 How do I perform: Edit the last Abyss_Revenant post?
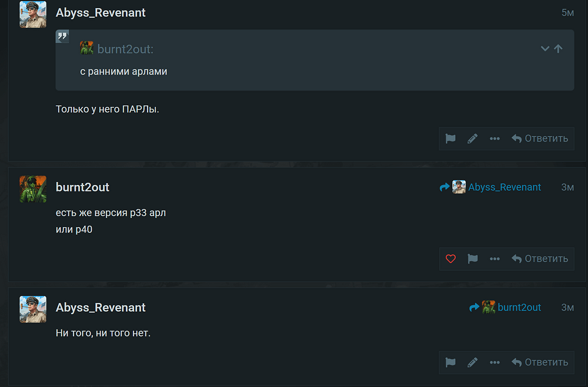click(x=473, y=362)
